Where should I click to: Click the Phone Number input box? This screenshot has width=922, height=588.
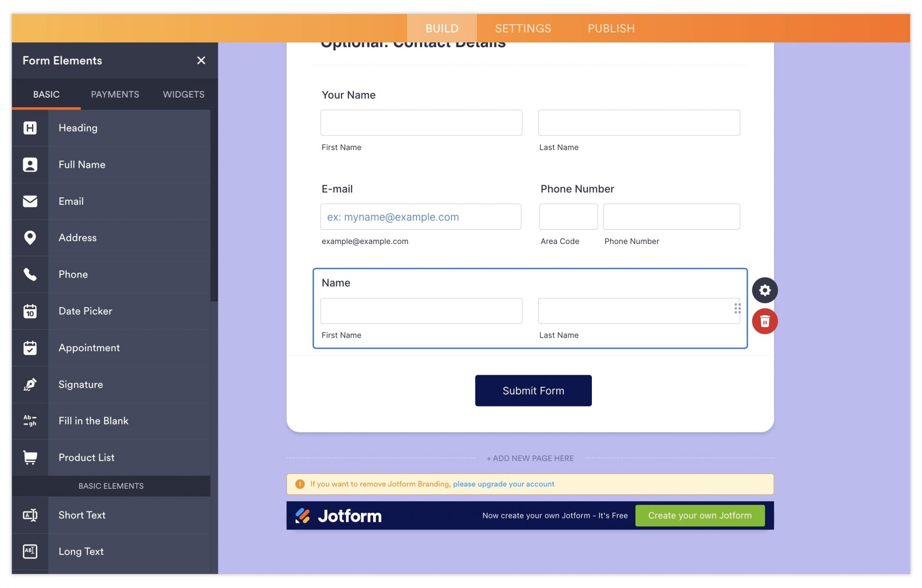[671, 217]
